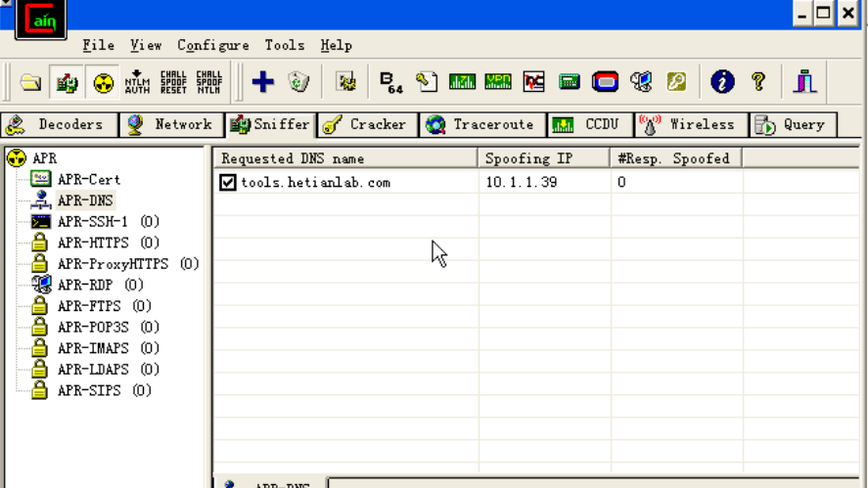Switch to the Traceroute tab
This screenshot has height=488, width=868.
tap(483, 124)
